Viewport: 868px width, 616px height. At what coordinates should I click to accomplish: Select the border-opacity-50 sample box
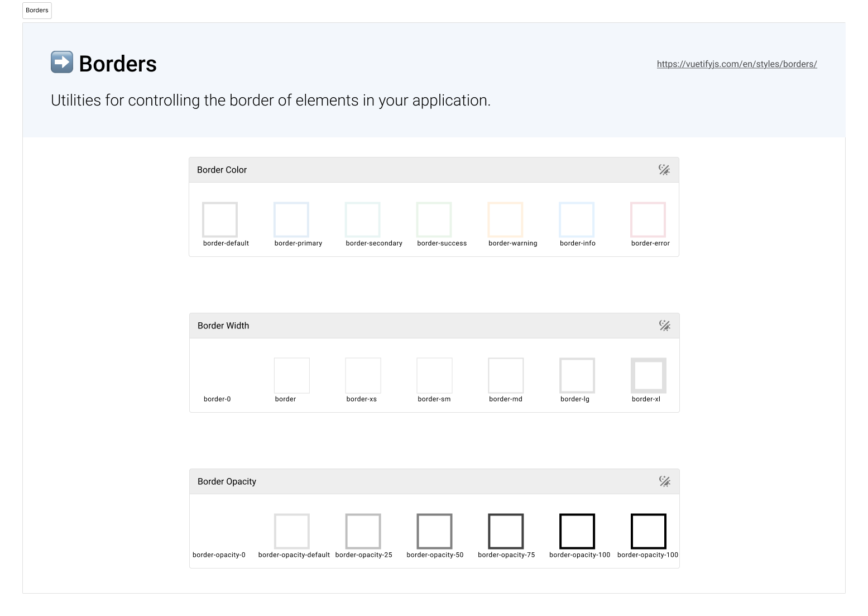click(434, 532)
